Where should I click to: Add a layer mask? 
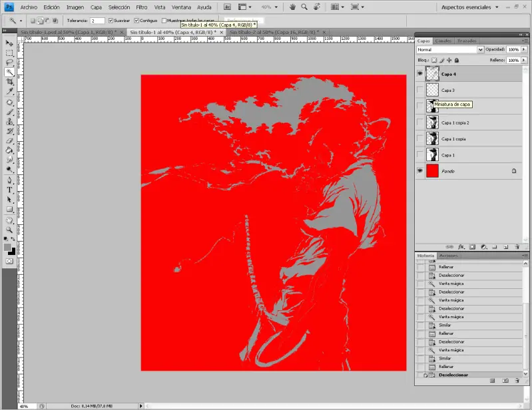click(x=472, y=247)
